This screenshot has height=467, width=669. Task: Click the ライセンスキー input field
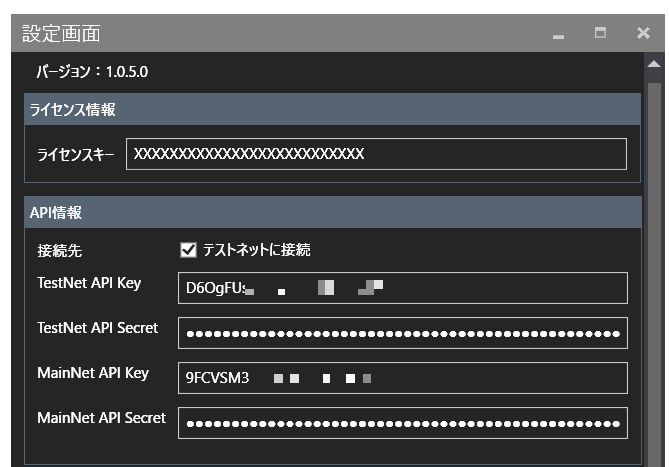(x=376, y=154)
